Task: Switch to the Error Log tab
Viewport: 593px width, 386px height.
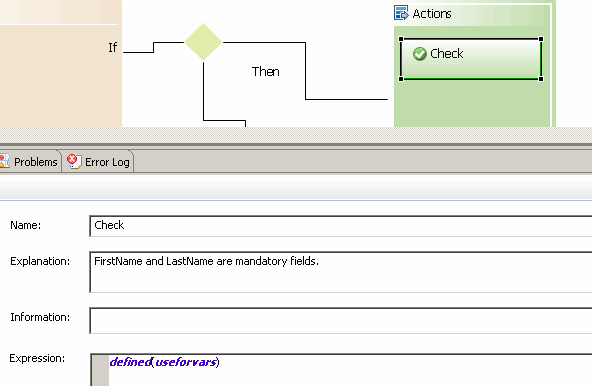Action: tap(98, 162)
